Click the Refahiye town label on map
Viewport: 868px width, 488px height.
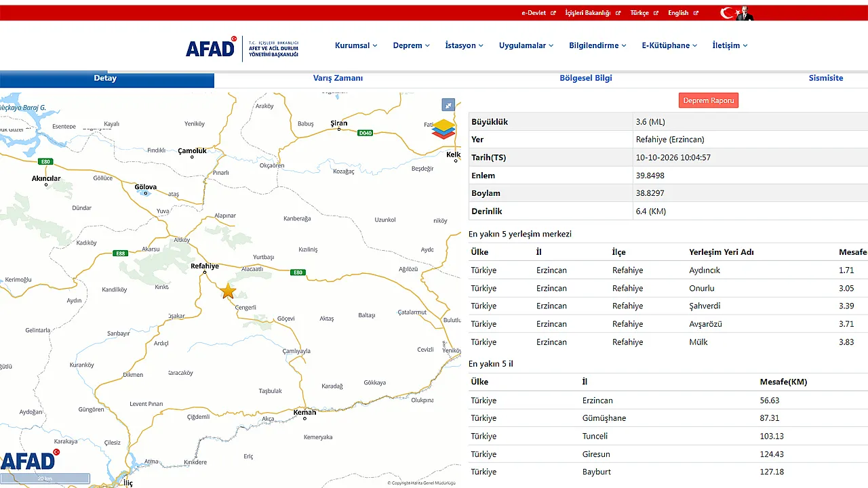click(205, 266)
